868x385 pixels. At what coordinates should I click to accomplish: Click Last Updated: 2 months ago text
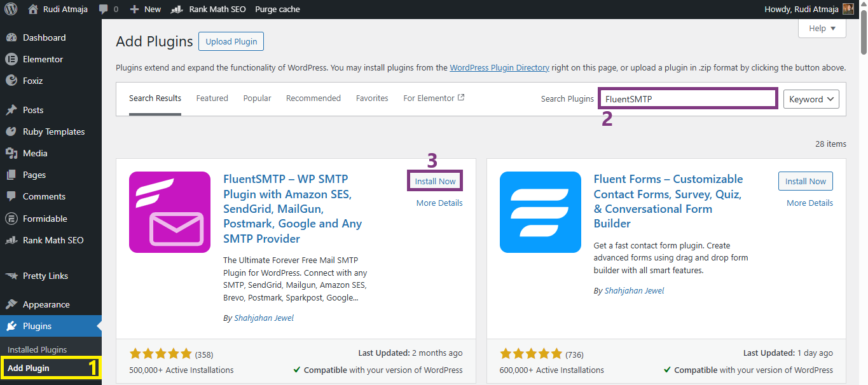point(410,353)
